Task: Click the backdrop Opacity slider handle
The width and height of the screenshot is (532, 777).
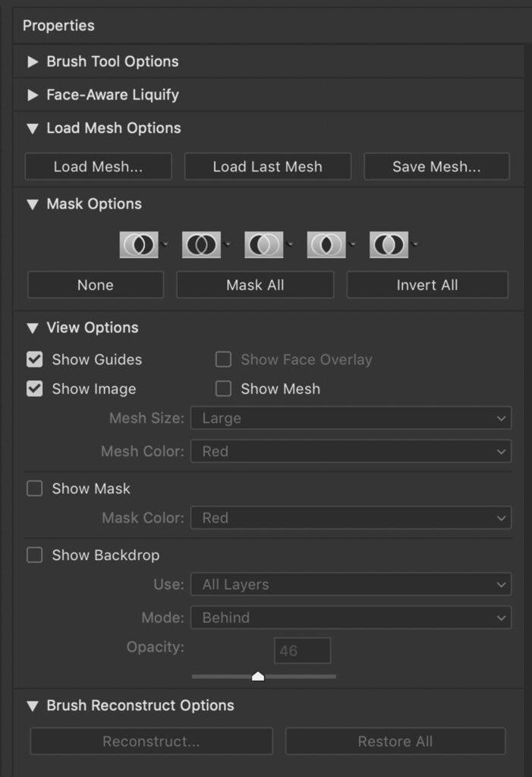Action: 258,675
